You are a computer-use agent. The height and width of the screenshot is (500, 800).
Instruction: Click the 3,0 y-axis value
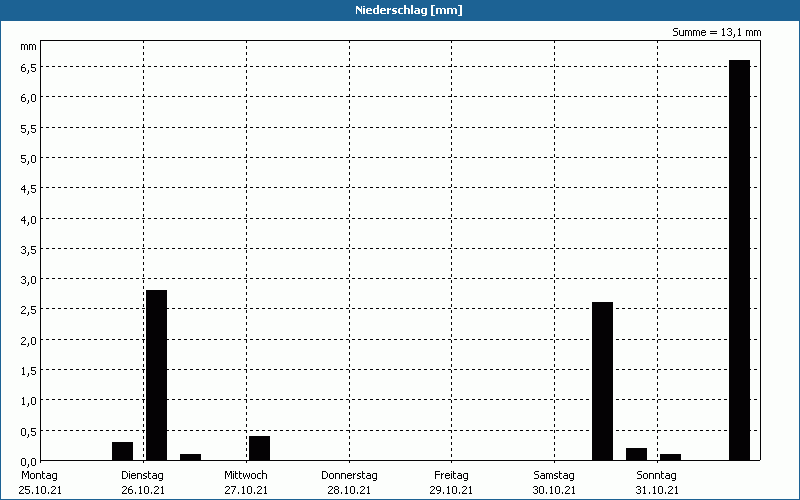pos(29,280)
